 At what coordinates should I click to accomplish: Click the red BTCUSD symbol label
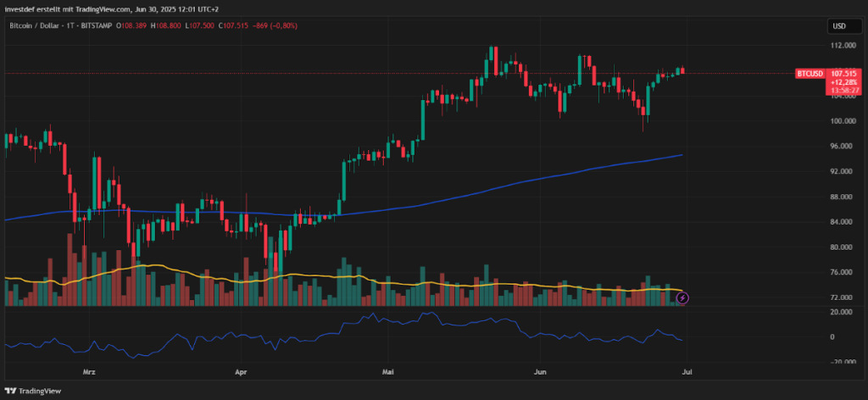[x=810, y=74]
